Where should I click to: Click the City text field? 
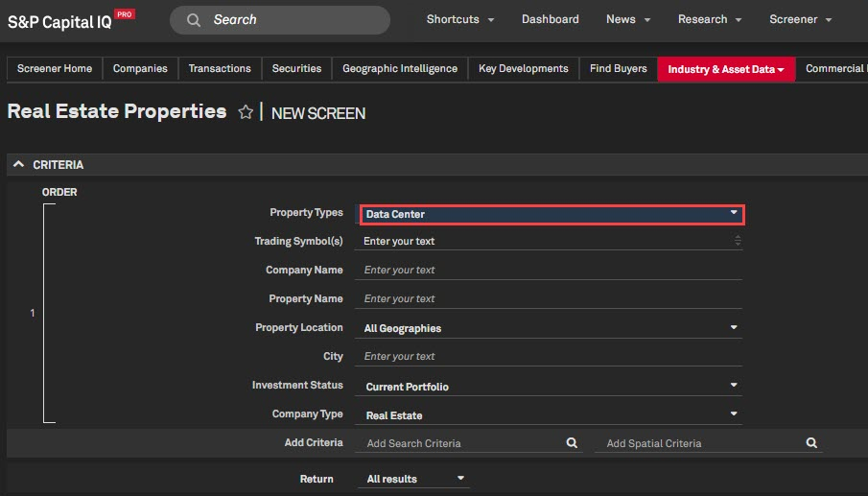pos(549,357)
